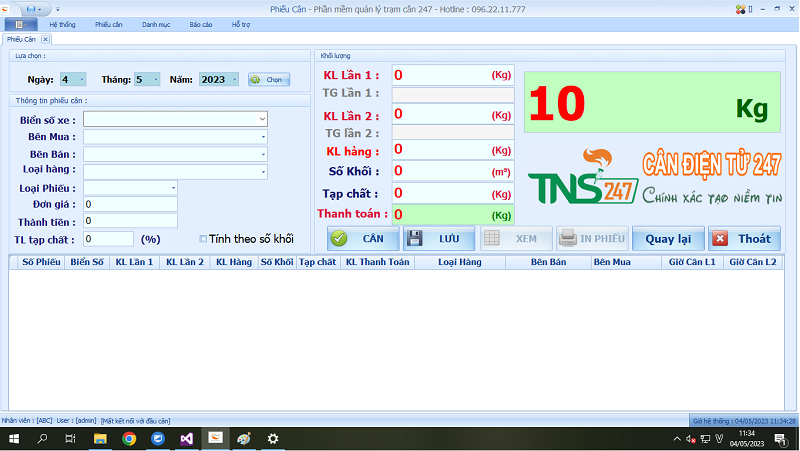Open Google Chrome from the taskbar
This screenshot has width=800, height=451.
129,438
